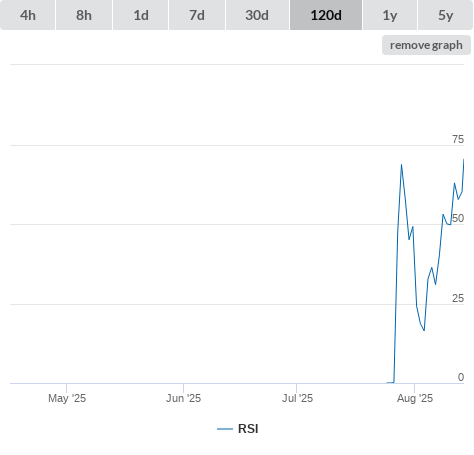
Task: Click the 25 y-axis label
Action: 458,298
